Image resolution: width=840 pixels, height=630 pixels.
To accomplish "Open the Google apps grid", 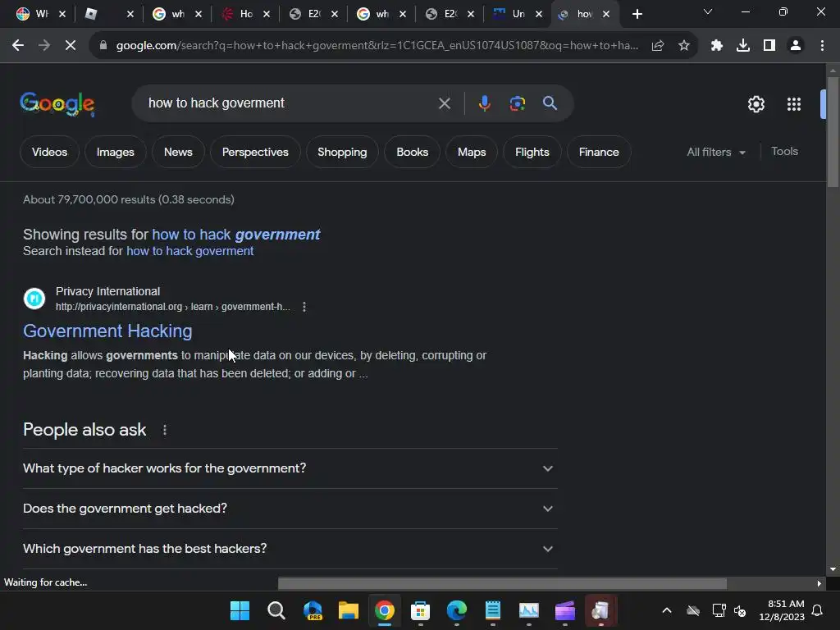I will pos(794,104).
